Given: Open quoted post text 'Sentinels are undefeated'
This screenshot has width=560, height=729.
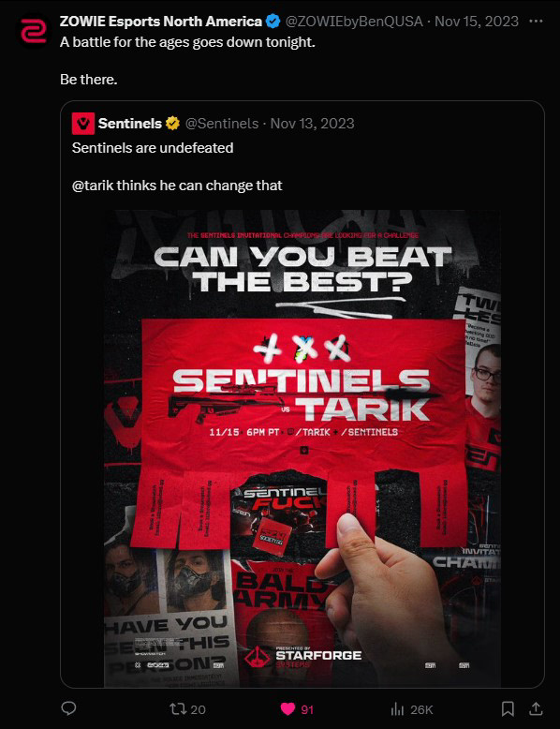Looking at the screenshot, I should tap(153, 148).
